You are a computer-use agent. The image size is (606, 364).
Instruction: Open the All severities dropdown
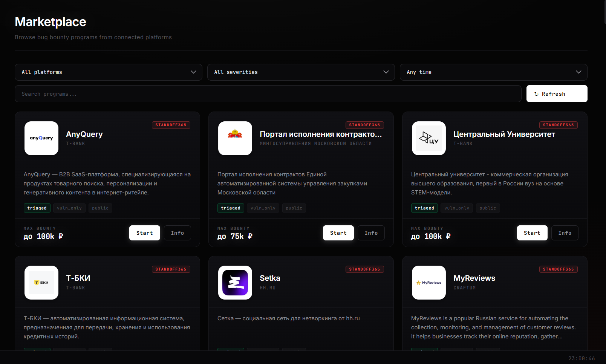[x=301, y=72]
